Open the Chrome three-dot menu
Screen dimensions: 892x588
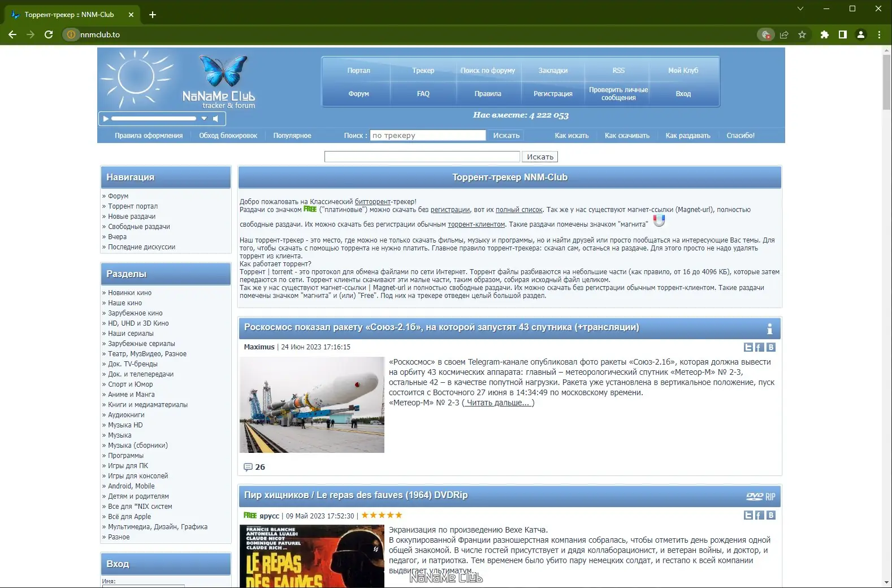click(x=879, y=34)
